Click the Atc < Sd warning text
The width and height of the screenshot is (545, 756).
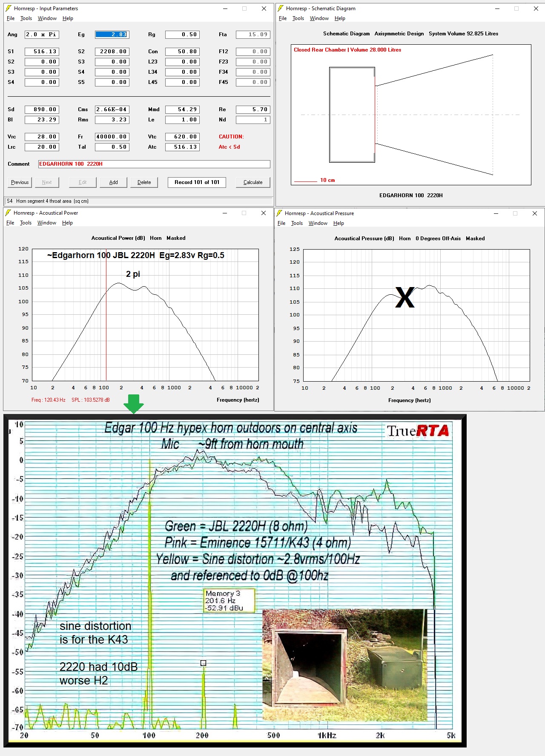(229, 147)
